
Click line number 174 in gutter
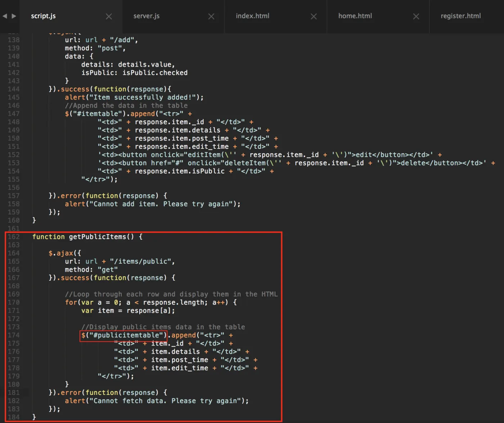pos(14,335)
